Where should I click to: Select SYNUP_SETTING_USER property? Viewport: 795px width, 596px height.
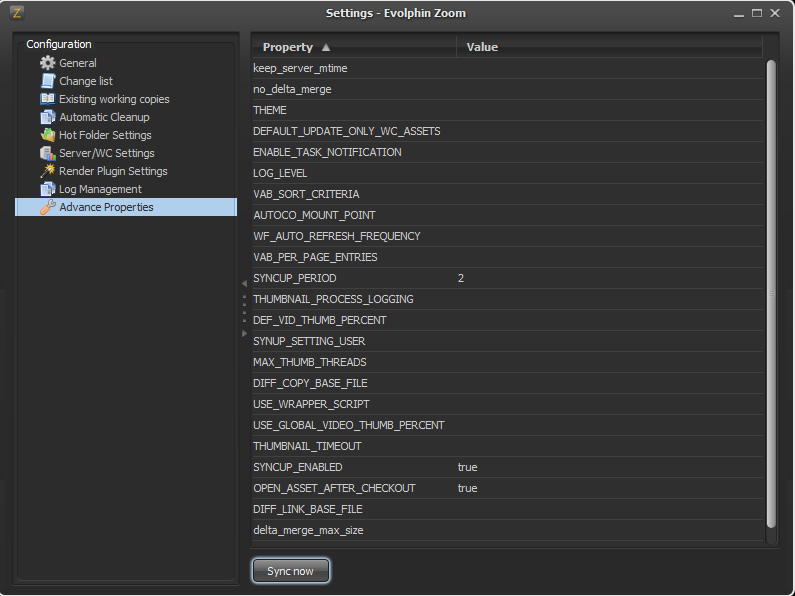(x=507, y=342)
